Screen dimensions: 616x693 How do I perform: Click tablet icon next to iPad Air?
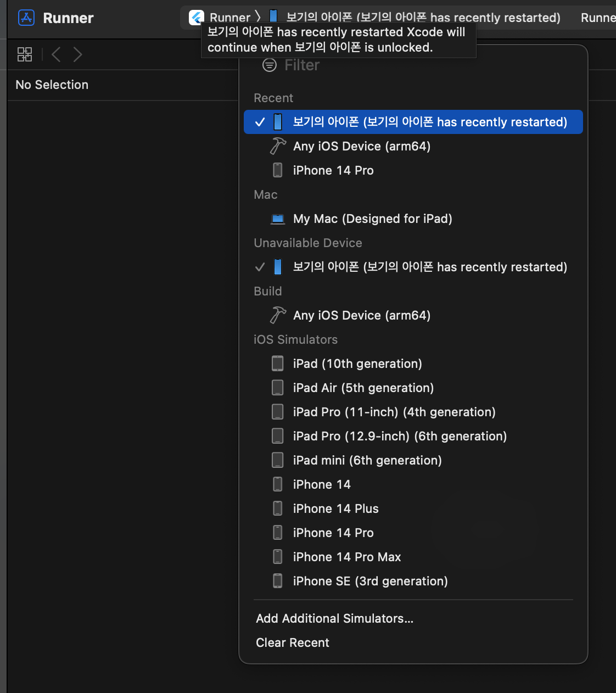[x=278, y=388]
